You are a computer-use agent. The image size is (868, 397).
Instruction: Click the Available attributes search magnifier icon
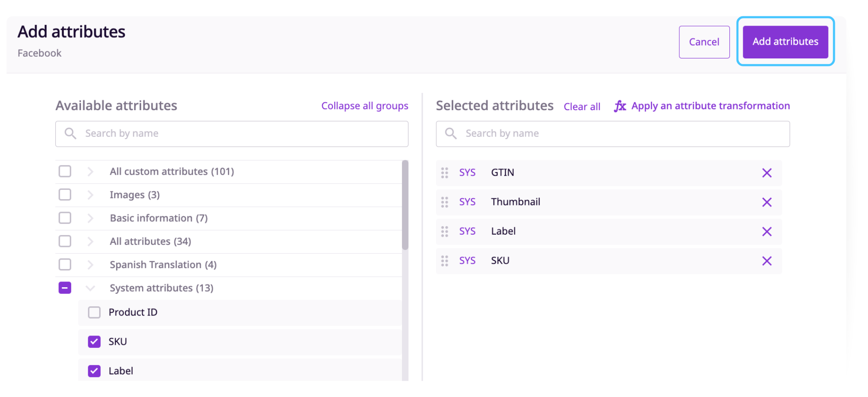click(70, 133)
